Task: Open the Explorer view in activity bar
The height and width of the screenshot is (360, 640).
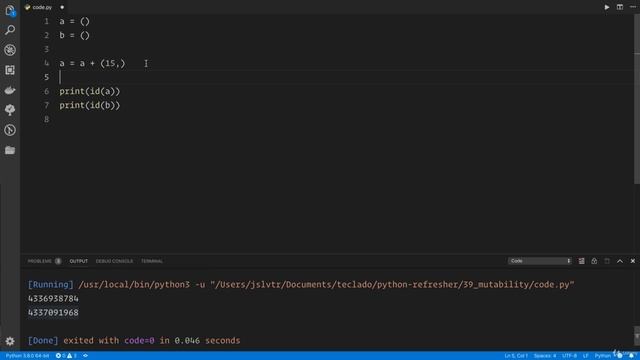Action: pos(10,10)
